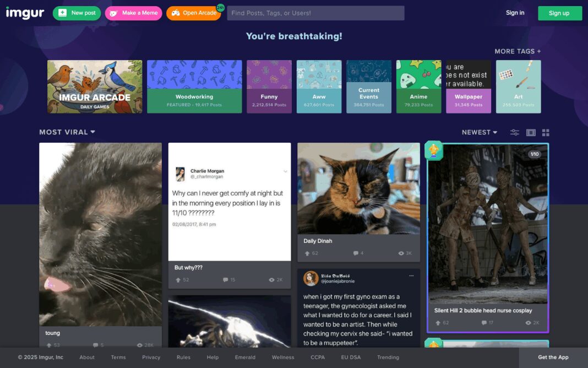This screenshot has width=588, height=368.
Task: Click comment icon on Silent Hill cosplay post
Action: [x=484, y=323]
